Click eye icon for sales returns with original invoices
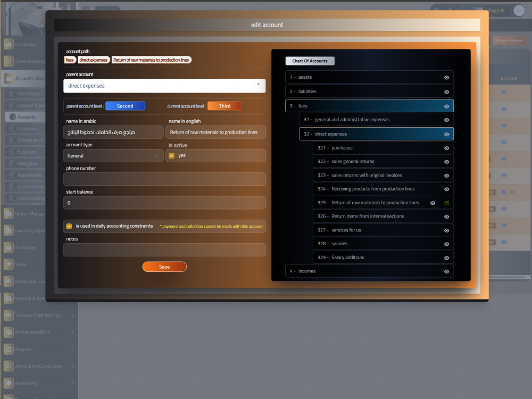The height and width of the screenshot is (399, 532). [446, 176]
